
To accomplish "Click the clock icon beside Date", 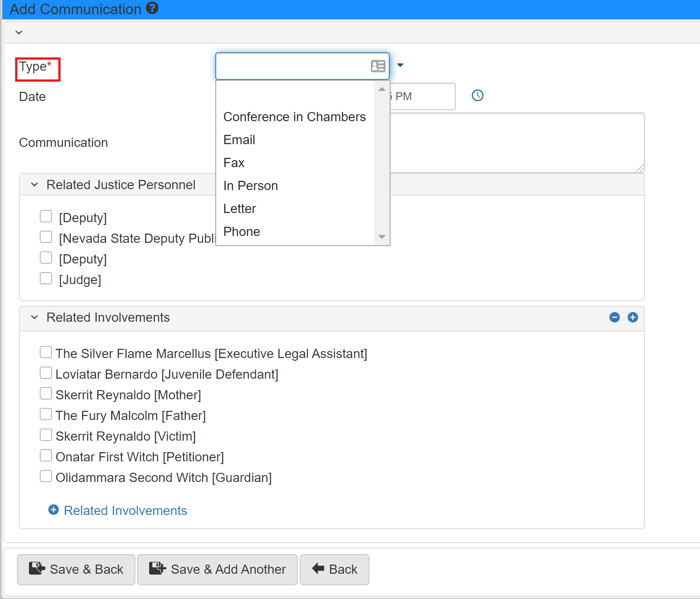I will [x=477, y=95].
